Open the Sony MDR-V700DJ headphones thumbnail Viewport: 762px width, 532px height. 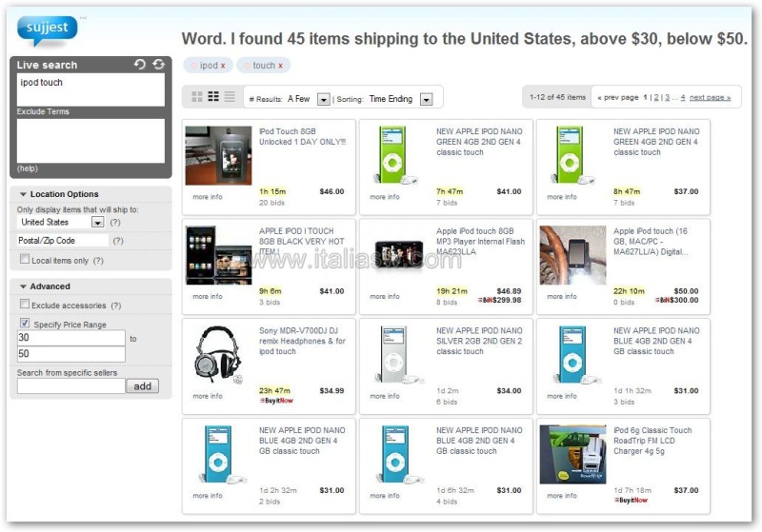pyautogui.click(x=218, y=355)
